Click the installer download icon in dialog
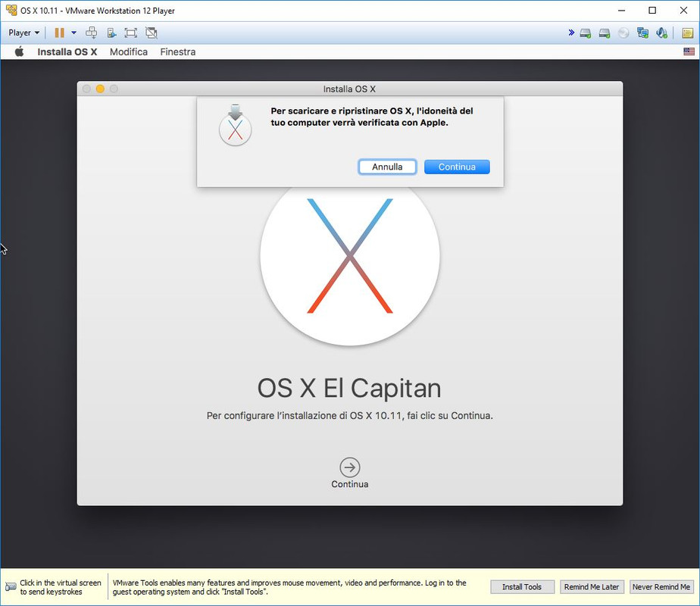This screenshot has height=606, width=700. [236, 125]
